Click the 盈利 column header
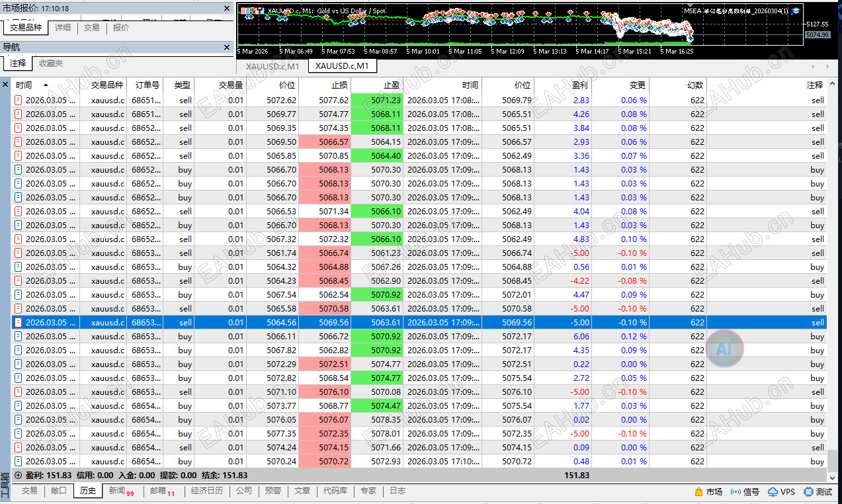This screenshot has height=504, width=842. [579, 85]
